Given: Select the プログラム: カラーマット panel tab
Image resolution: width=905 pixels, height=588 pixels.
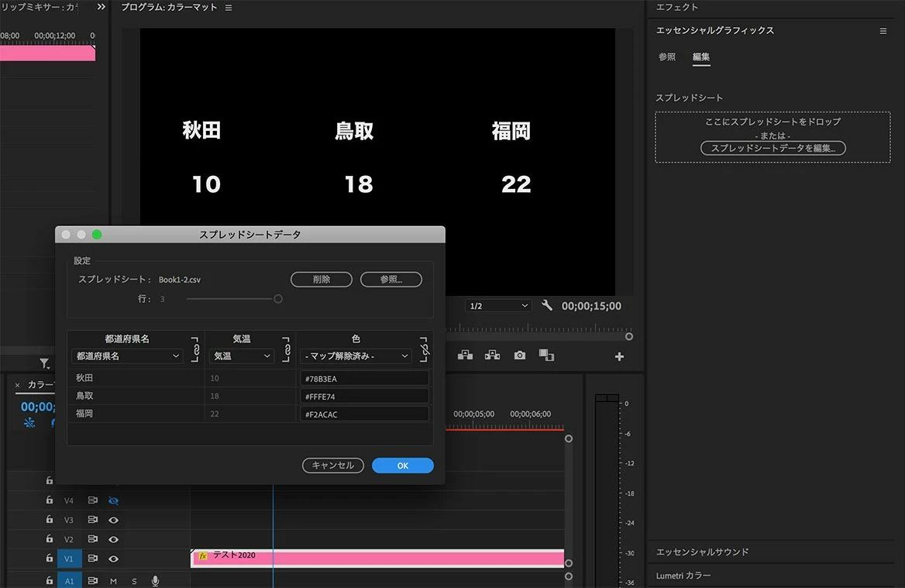Looking at the screenshot, I should point(169,8).
